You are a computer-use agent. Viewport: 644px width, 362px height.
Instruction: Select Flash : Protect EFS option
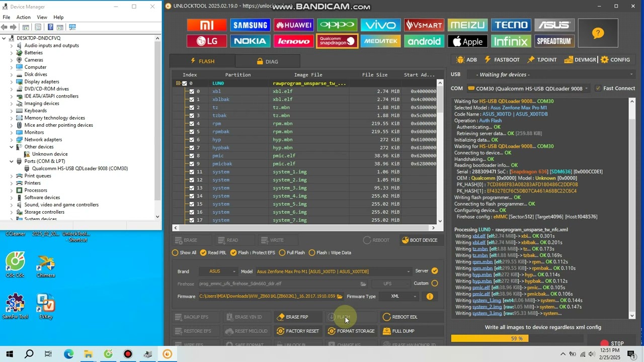pos(252,253)
